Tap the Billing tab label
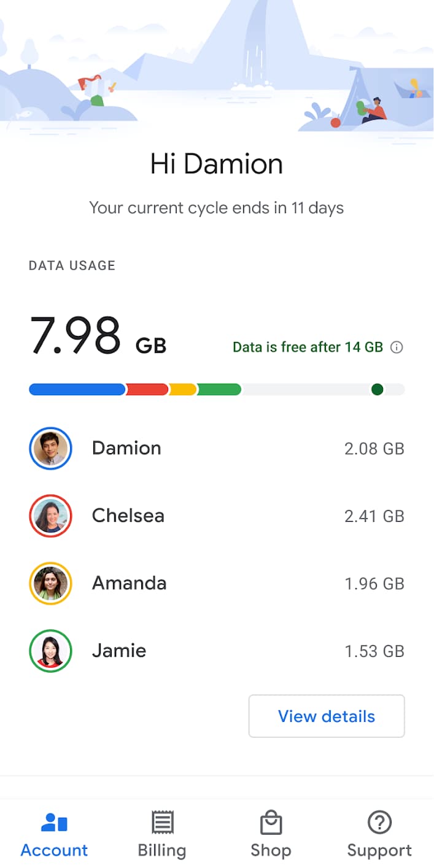Screen dimensions: 434x868 click(x=162, y=850)
